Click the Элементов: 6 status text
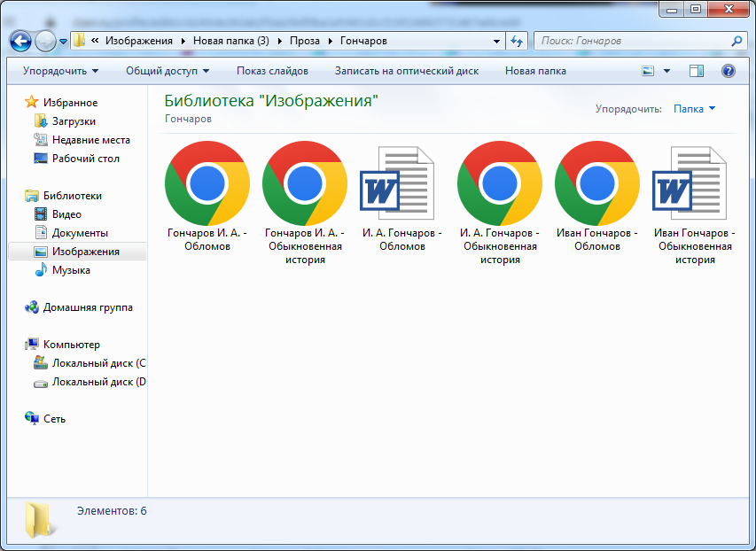 click(112, 511)
